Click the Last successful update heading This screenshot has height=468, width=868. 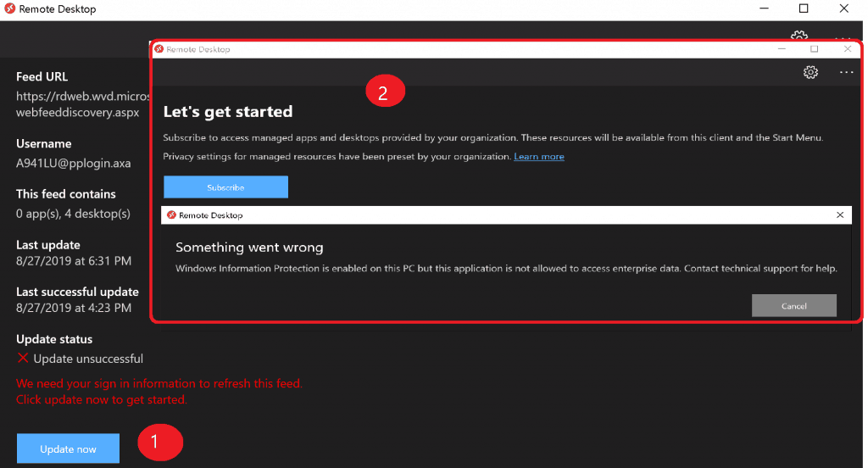point(77,292)
